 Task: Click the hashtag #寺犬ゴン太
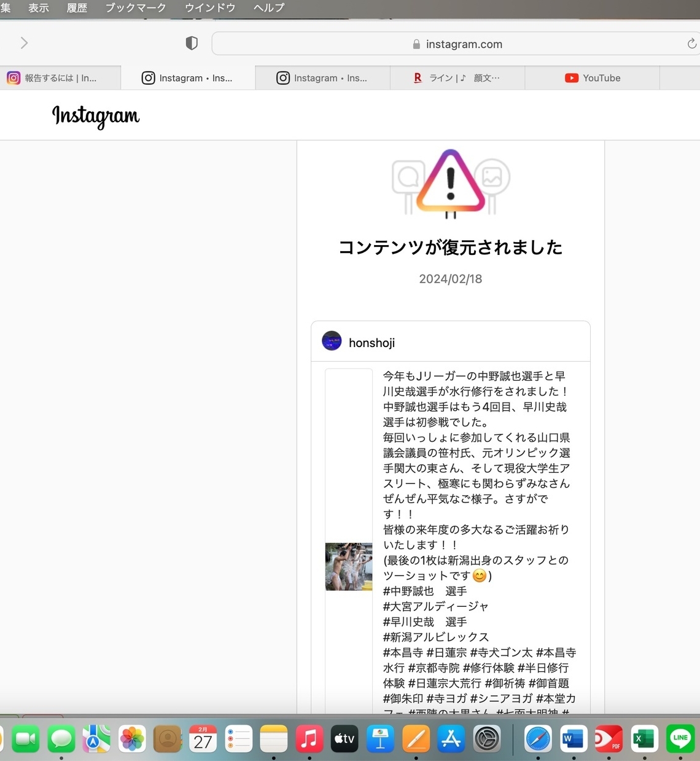501,652
